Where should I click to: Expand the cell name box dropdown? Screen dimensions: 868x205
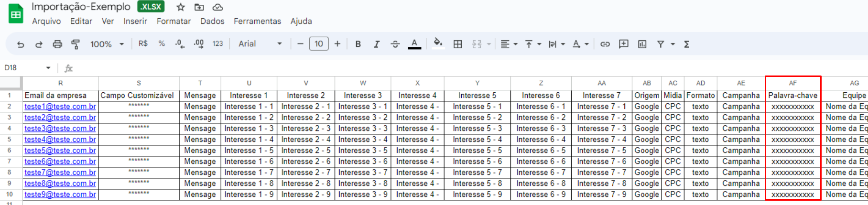tap(48, 68)
